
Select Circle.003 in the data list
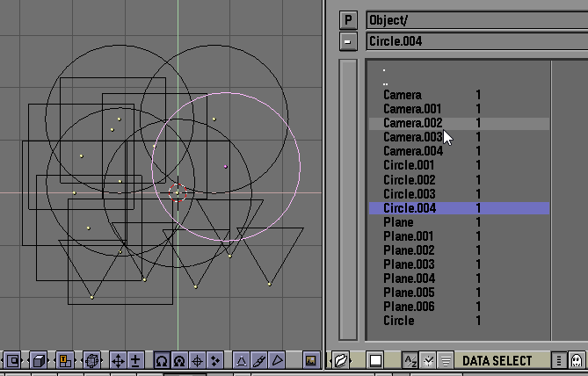(459, 194)
